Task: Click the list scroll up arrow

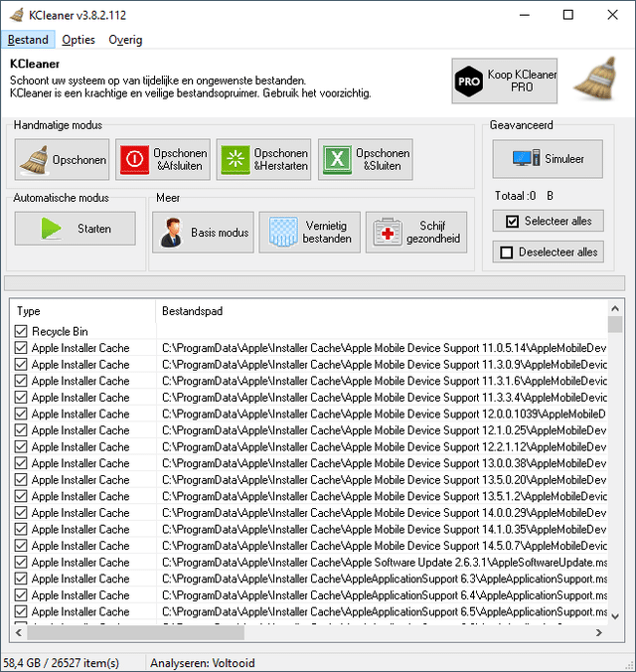Action: 615,308
